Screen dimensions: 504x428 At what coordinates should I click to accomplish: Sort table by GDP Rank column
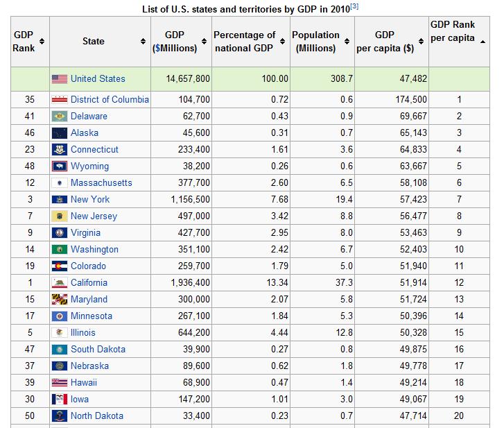[42, 42]
